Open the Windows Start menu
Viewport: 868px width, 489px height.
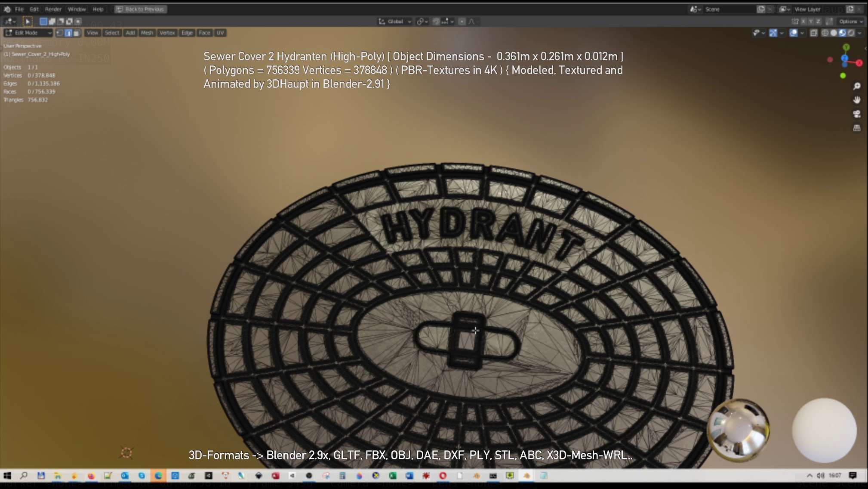7,476
